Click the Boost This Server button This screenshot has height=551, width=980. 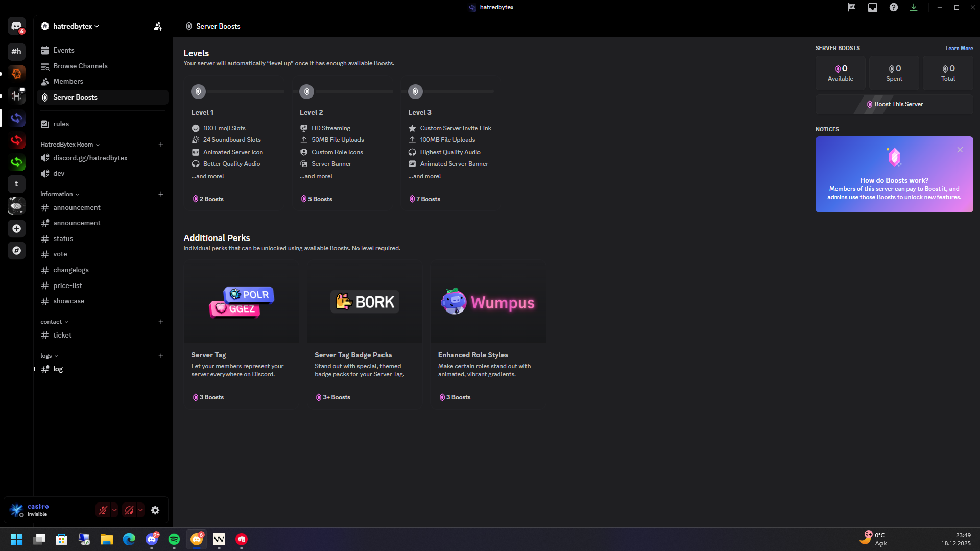pos(894,104)
